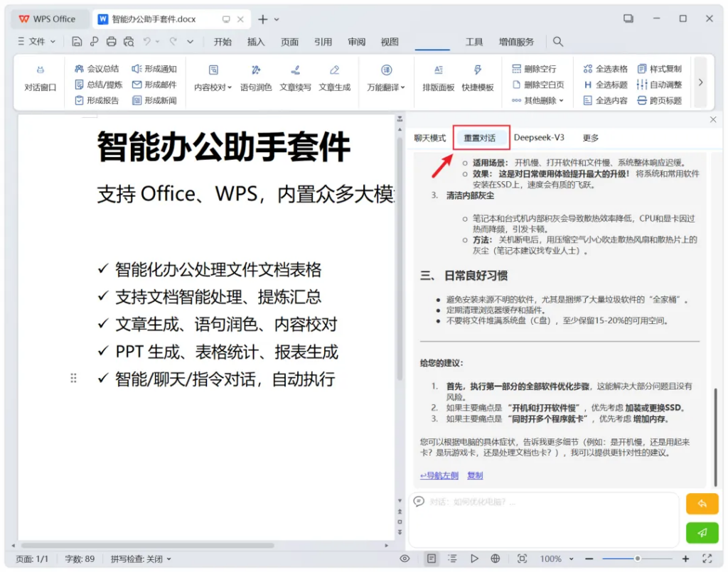
Task: Select the 文章续写 continue writing tool
Action: coord(295,77)
